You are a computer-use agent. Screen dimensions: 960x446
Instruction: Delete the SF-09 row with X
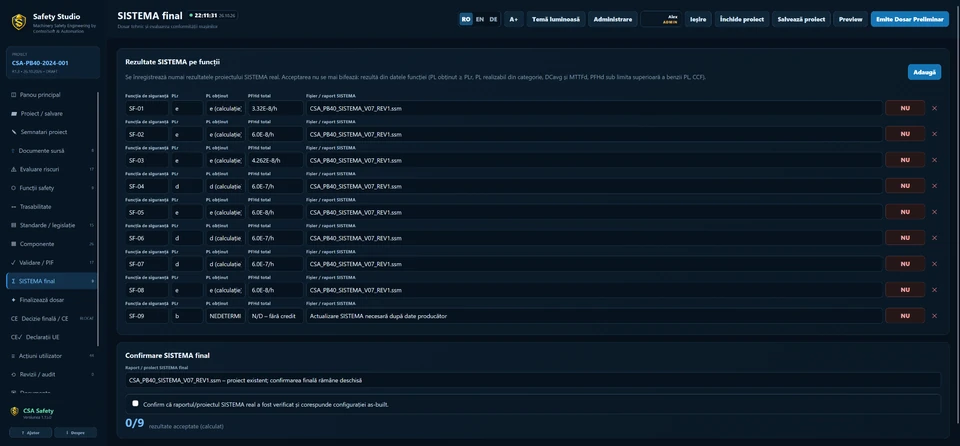point(934,316)
